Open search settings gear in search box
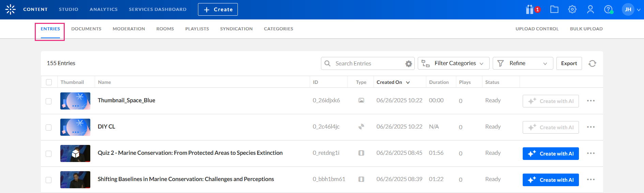Viewport: 644px width, 193px height. pos(409,64)
